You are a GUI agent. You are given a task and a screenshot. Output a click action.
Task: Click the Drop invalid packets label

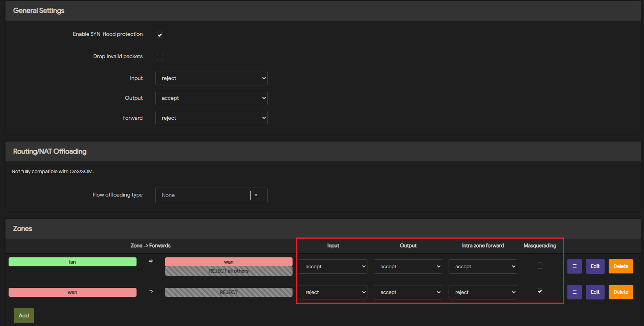point(118,56)
